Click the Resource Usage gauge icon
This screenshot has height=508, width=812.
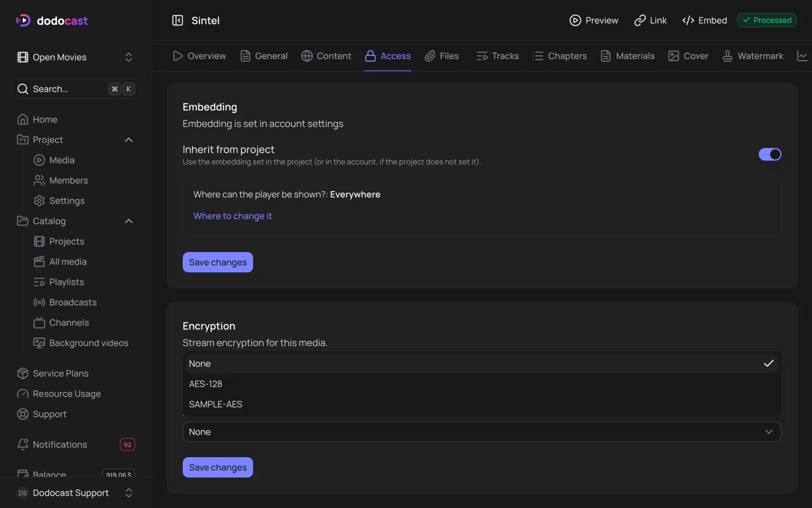[23, 394]
